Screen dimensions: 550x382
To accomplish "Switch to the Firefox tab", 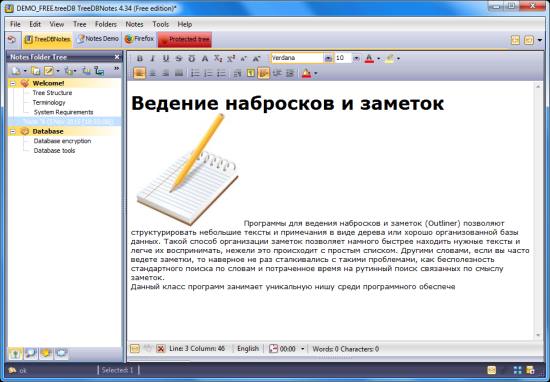I will [x=139, y=39].
